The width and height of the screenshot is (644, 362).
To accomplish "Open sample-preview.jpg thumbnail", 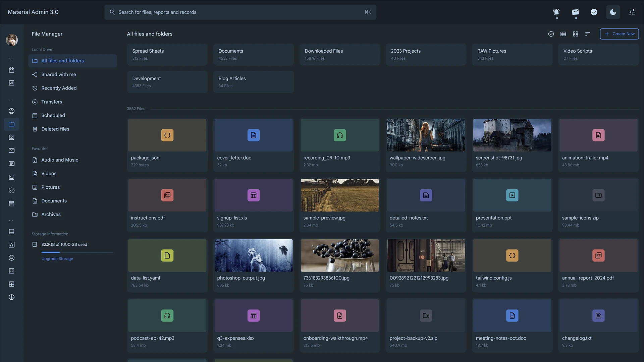I will (339, 195).
